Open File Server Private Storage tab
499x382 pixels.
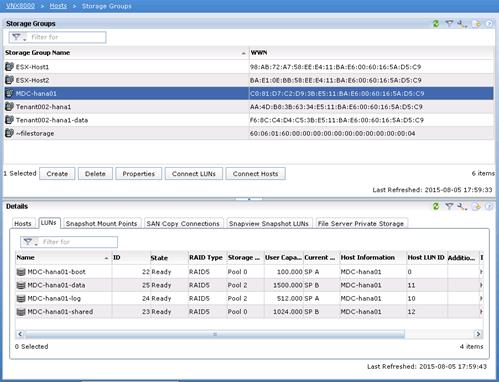click(x=361, y=224)
